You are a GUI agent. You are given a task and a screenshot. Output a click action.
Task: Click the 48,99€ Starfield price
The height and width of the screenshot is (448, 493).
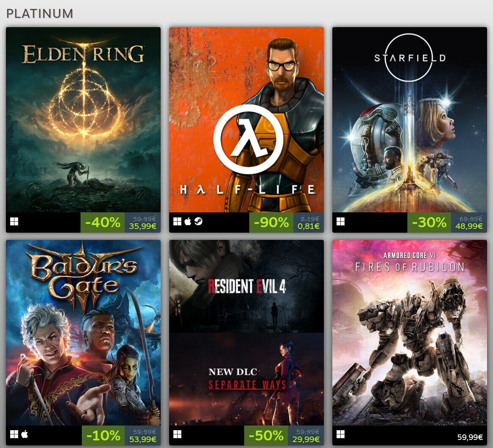(469, 226)
